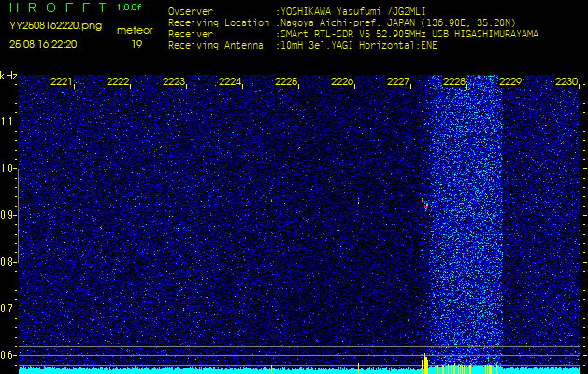Image resolution: width=588 pixels, height=374 pixels.
Task: Click the 2228 time marker
Action: (x=454, y=81)
